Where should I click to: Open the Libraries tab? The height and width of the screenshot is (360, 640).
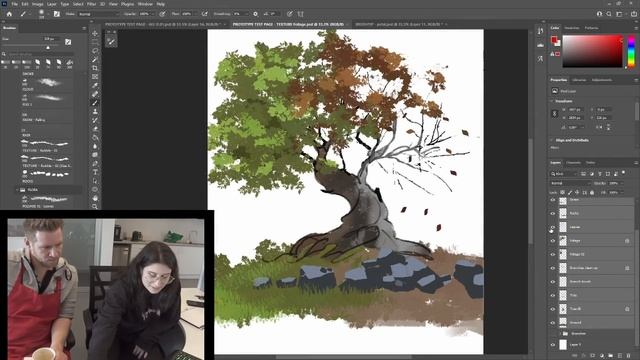[579, 80]
